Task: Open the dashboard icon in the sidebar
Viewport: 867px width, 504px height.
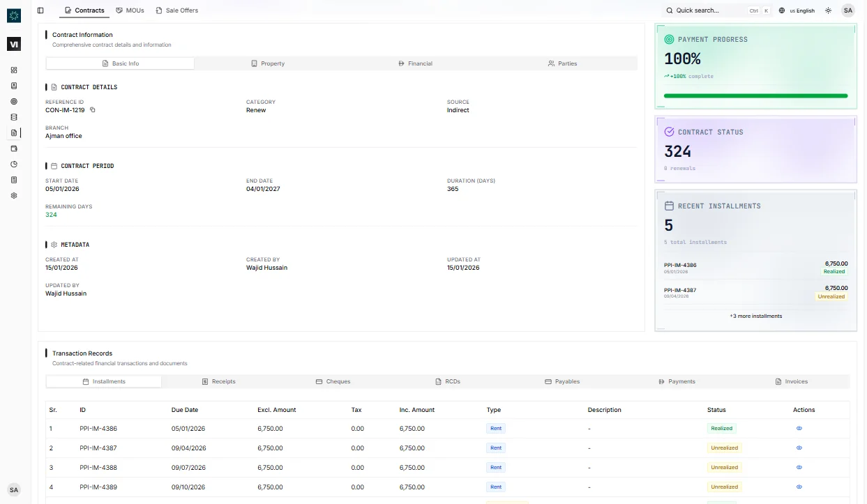Action: click(14, 70)
